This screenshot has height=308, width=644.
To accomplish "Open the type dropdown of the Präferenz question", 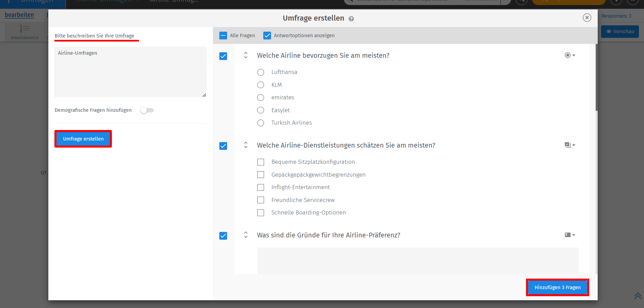I will 574,234.
